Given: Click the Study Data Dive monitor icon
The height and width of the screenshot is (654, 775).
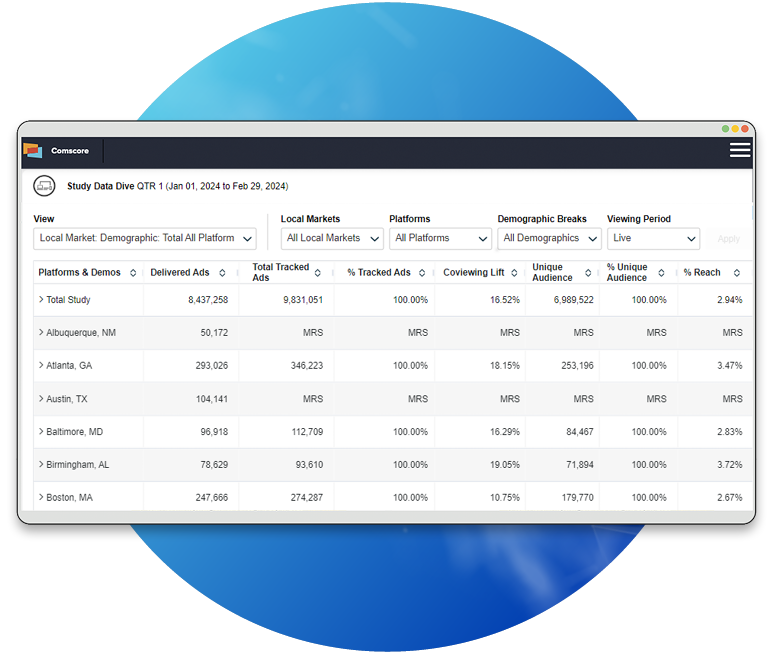Looking at the screenshot, I should pyautogui.click(x=44, y=186).
